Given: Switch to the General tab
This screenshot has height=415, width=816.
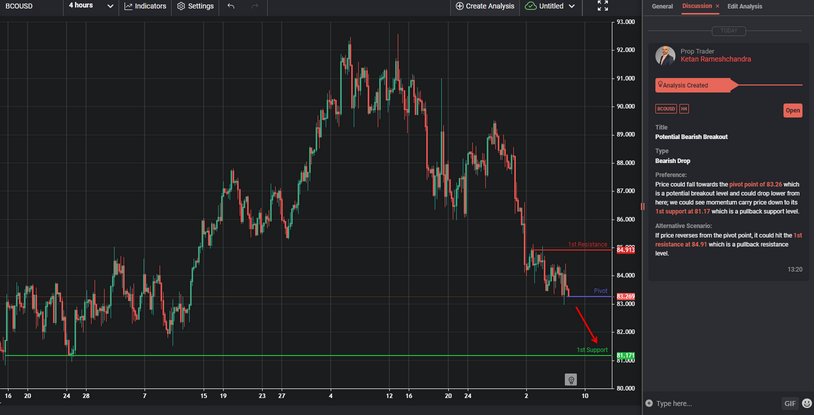Looking at the screenshot, I should (x=662, y=6).
